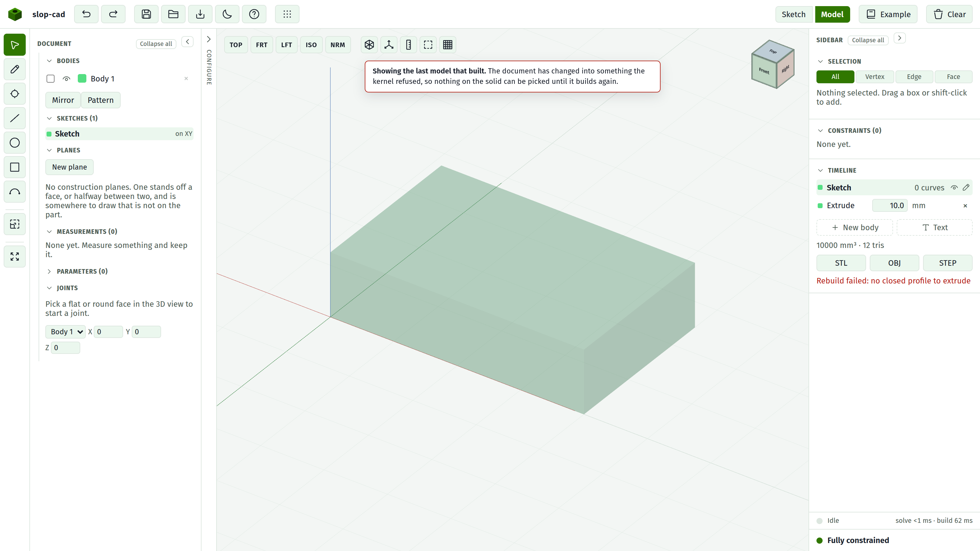Switch to ISO isometric view

click(311, 45)
